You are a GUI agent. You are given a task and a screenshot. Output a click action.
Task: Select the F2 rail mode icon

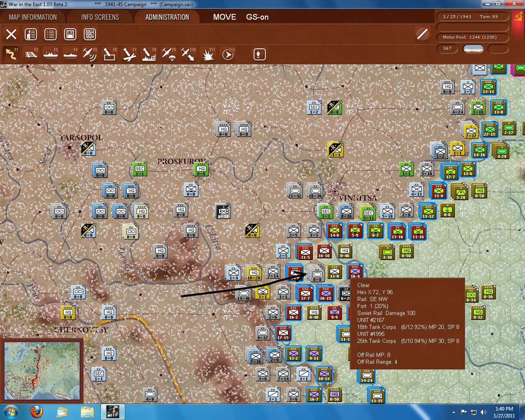(31, 54)
